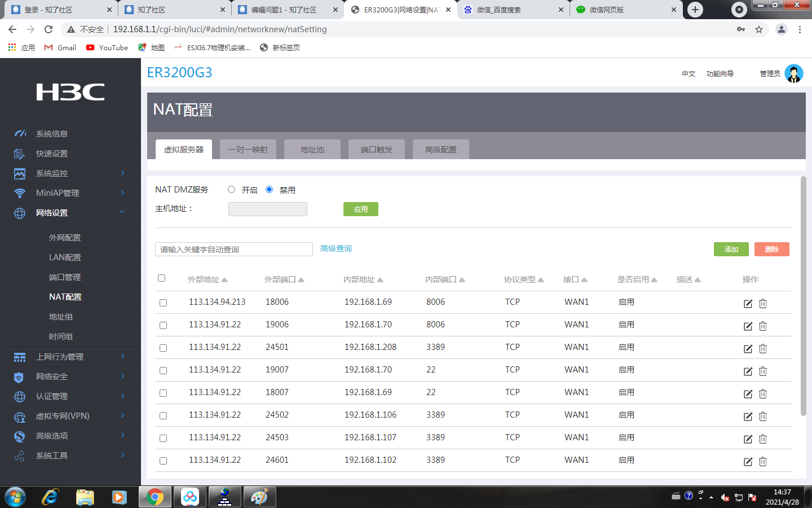Click the administrator avatar icon

pyautogui.click(x=794, y=73)
